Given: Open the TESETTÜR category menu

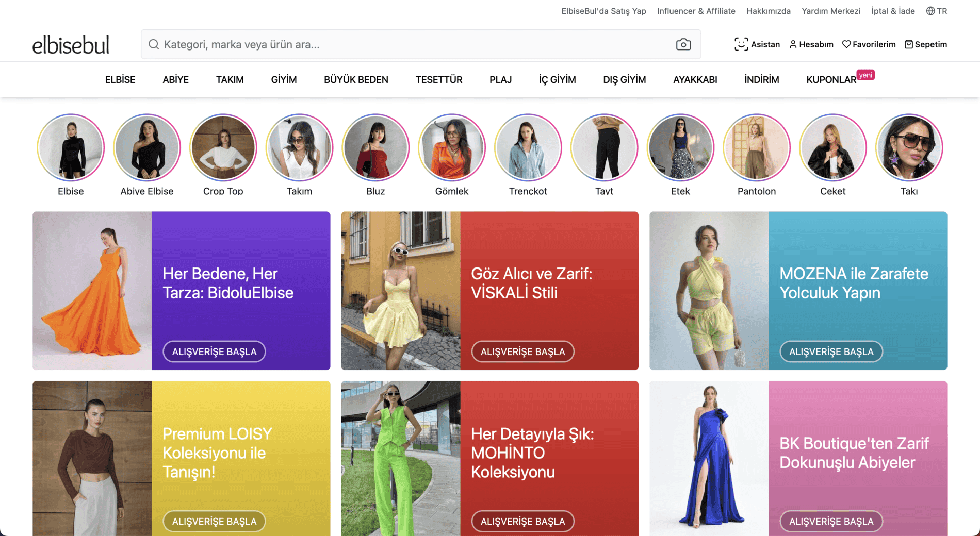Looking at the screenshot, I should coord(439,80).
